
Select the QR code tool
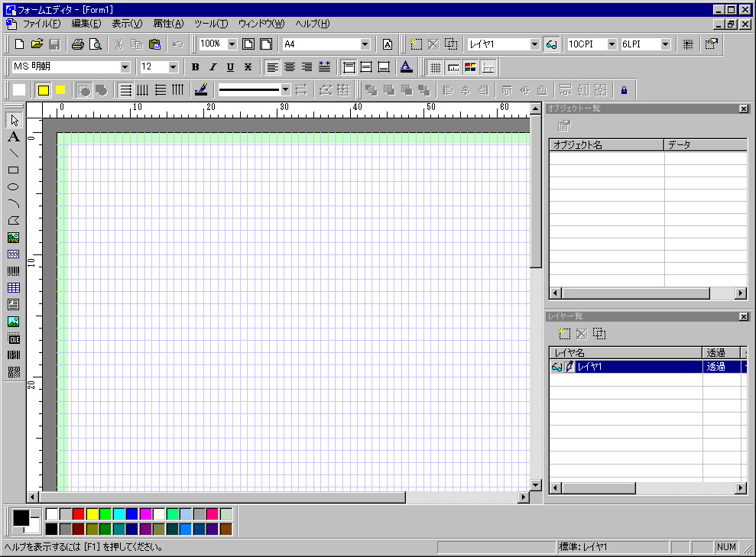click(x=13, y=372)
